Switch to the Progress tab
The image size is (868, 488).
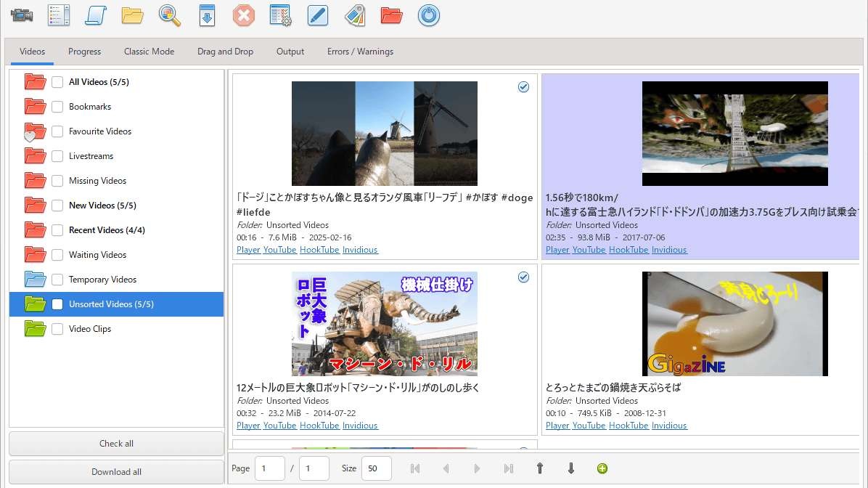(84, 52)
